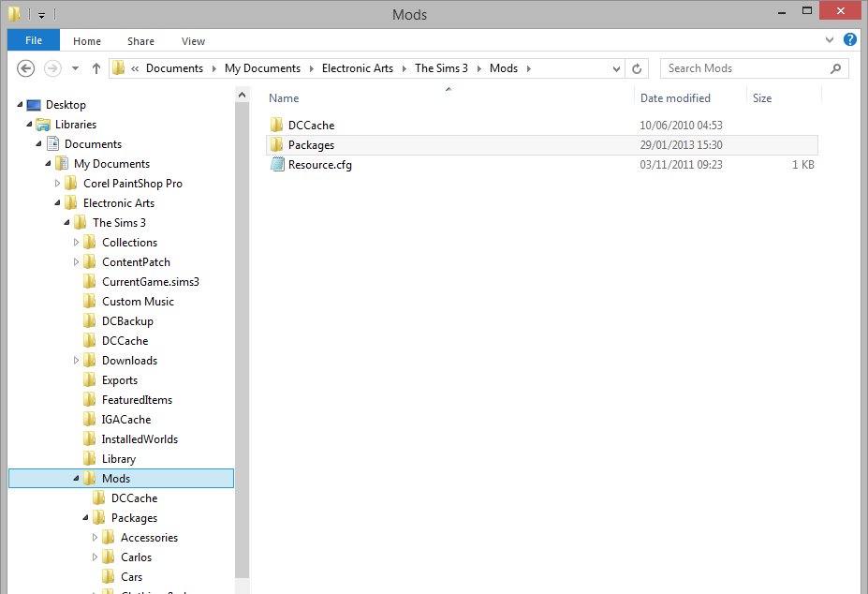
Task: Navigate to The Sims 3 in breadcrumb
Action: click(441, 68)
